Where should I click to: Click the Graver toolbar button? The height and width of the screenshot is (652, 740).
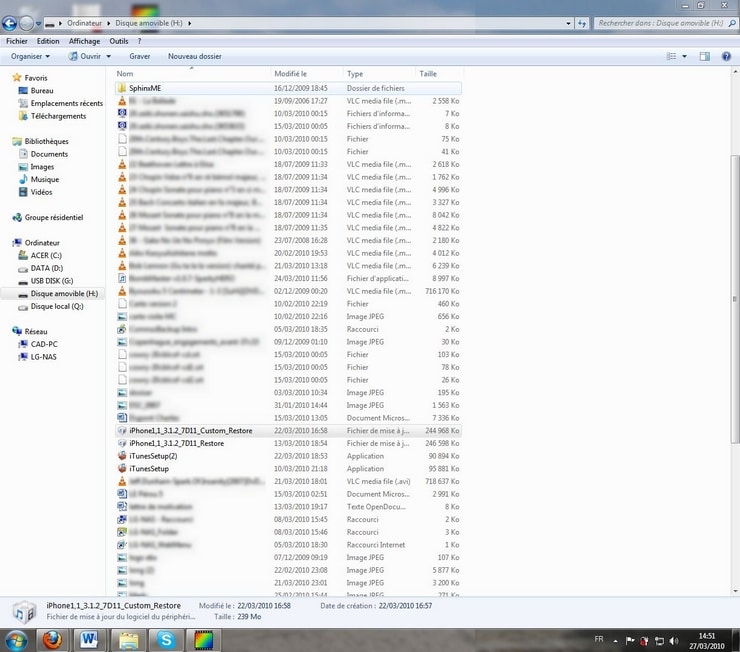pos(140,57)
